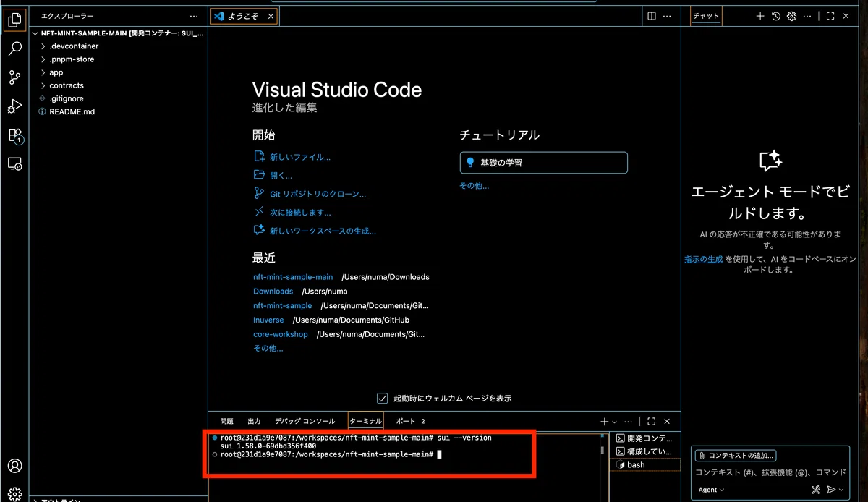Click その他... under チュートリアル
This screenshot has height=502, width=868.
coord(475,186)
